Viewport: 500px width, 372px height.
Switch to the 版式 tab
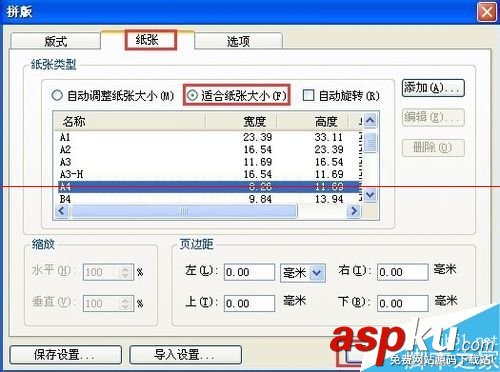coord(56,41)
